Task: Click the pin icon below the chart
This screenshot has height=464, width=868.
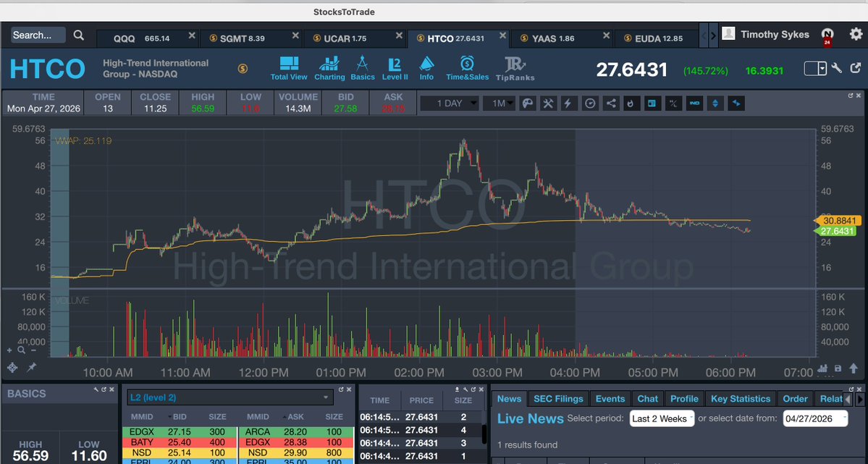Action: [x=32, y=367]
